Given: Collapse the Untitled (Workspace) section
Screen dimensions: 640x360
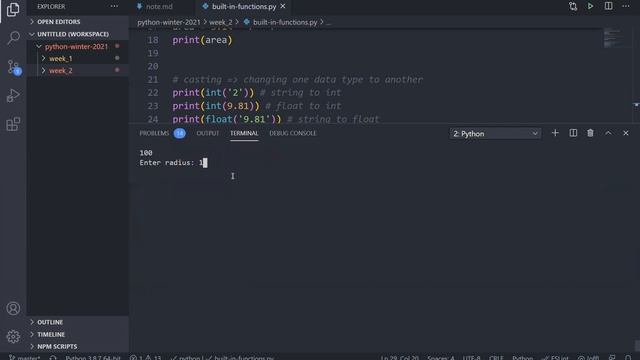Looking at the screenshot, I should [78, 34].
